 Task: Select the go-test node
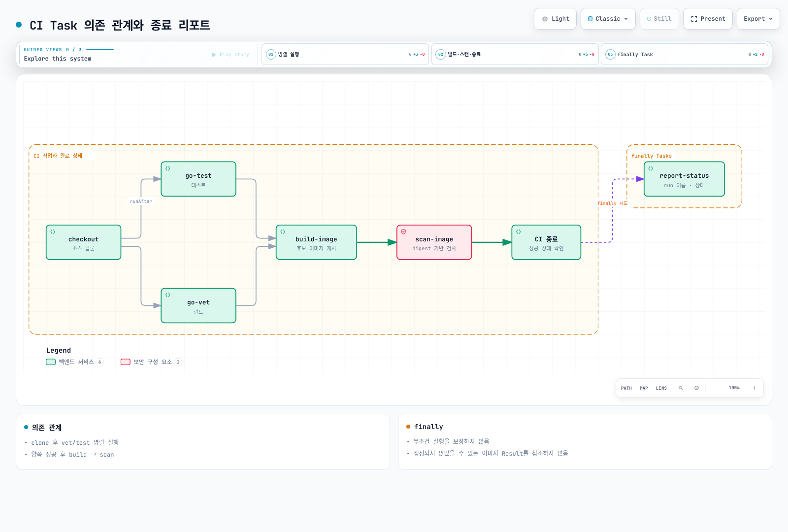[x=198, y=179]
